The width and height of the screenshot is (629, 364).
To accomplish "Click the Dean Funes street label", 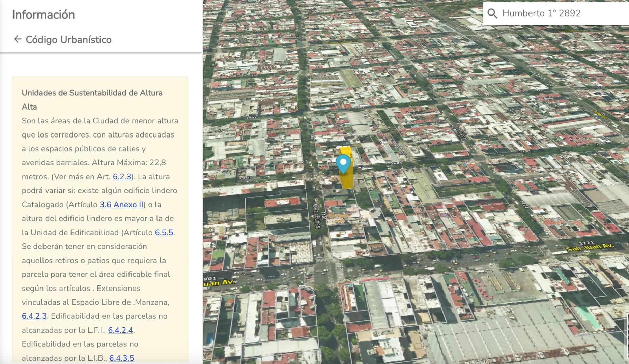I will 317,216.
